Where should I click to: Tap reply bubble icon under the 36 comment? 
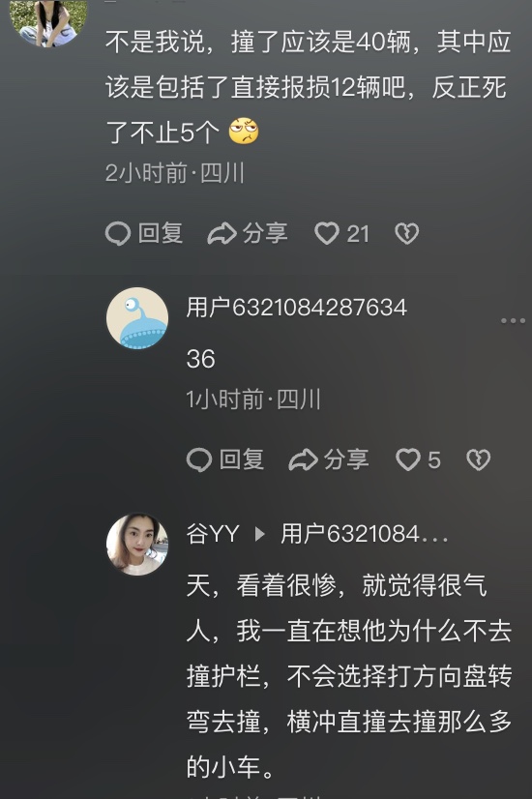[199, 460]
